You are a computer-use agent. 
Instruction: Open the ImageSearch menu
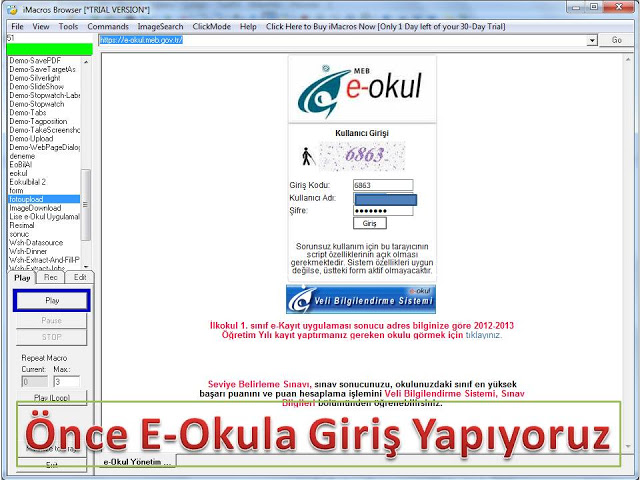pos(160,27)
